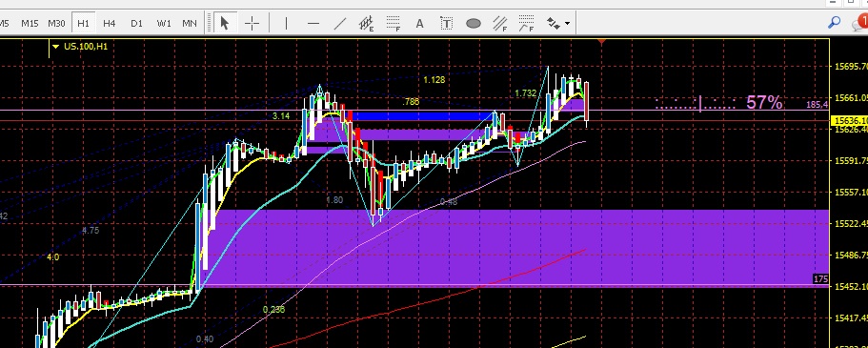Image resolution: width=868 pixels, height=348 pixels.
Task: Switch chart to M30 timeframe
Action: pyautogui.click(x=56, y=23)
